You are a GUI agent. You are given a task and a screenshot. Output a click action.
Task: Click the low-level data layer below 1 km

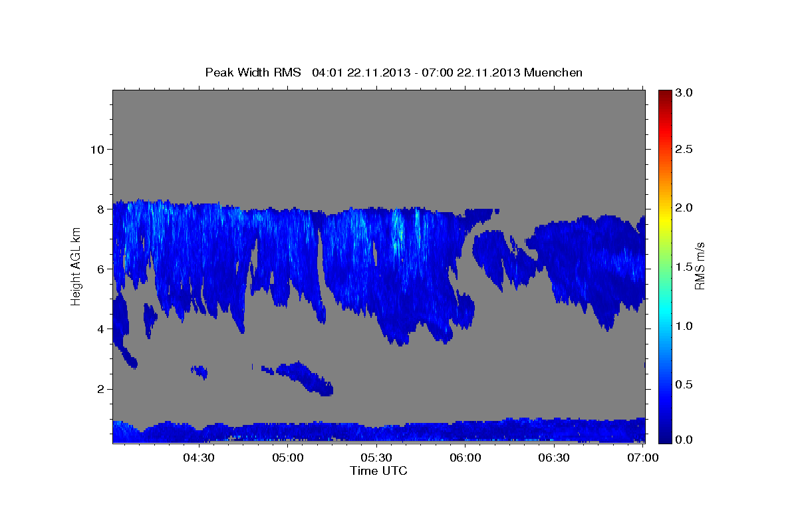click(x=379, y=431)
